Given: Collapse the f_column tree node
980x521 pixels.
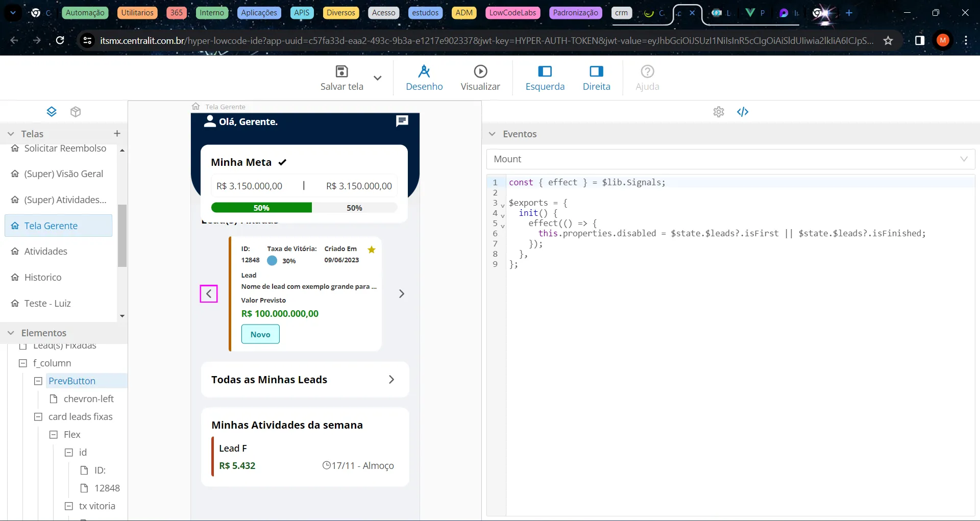Looking at the screenshot, I should pos(23,363).
